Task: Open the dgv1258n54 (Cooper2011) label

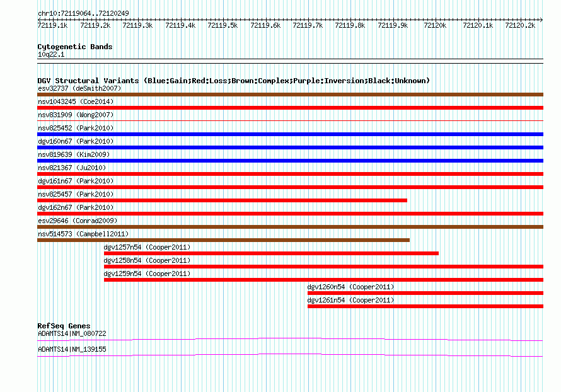Action: (x=147, y=260)
